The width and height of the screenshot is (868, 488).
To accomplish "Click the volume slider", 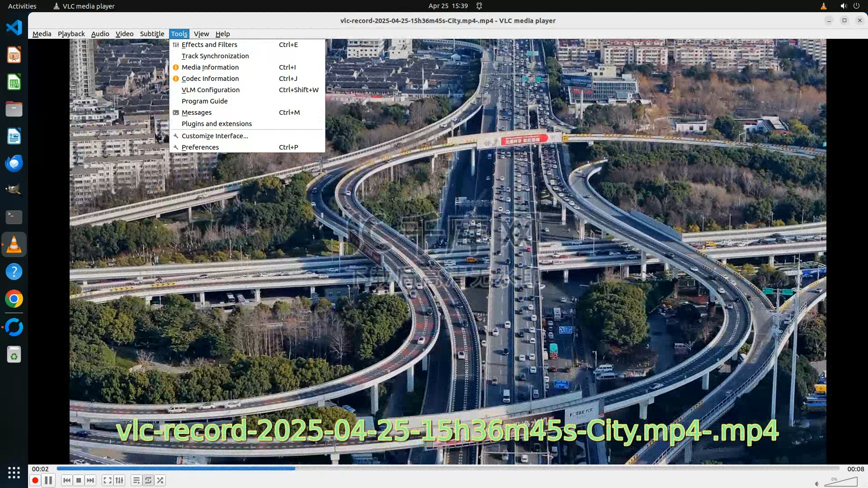I will point(841,483).
